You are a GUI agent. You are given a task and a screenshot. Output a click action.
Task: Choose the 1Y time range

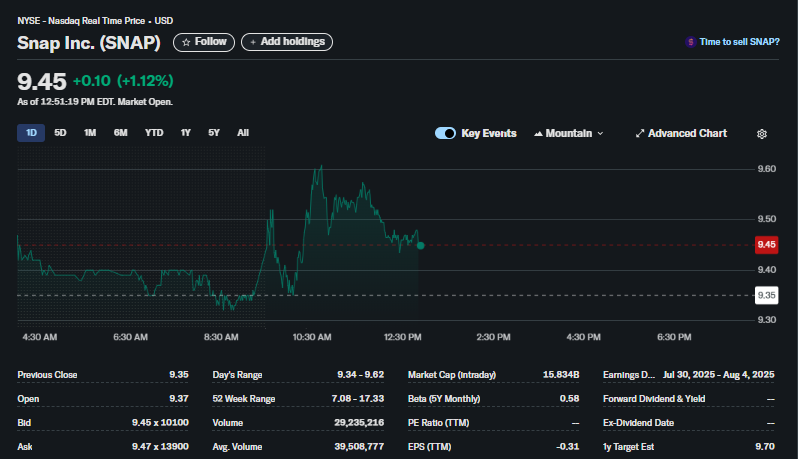tap(185, 133)
